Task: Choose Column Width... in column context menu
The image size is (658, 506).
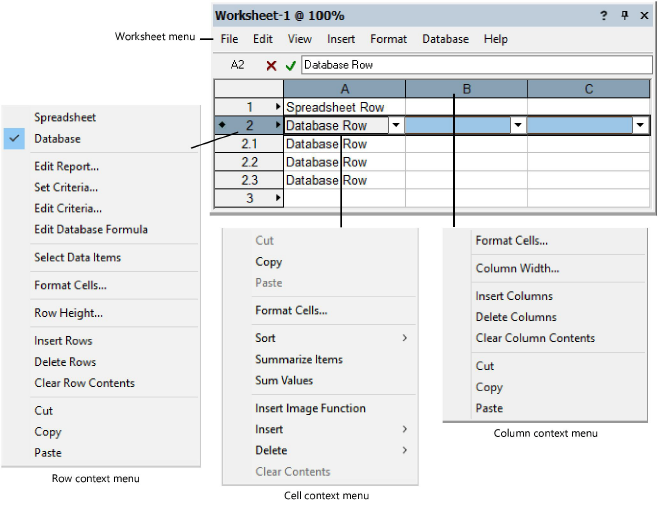Action: [x=516, y=268]
